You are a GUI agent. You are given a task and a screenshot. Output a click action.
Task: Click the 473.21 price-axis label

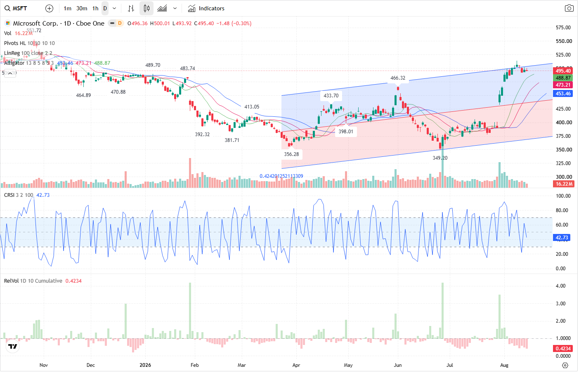563,85
